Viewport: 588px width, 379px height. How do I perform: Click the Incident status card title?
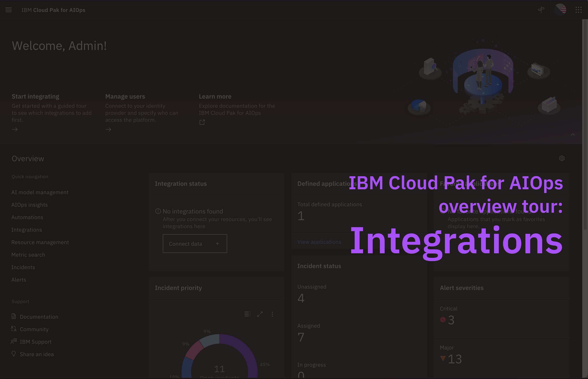pos(319,266)
